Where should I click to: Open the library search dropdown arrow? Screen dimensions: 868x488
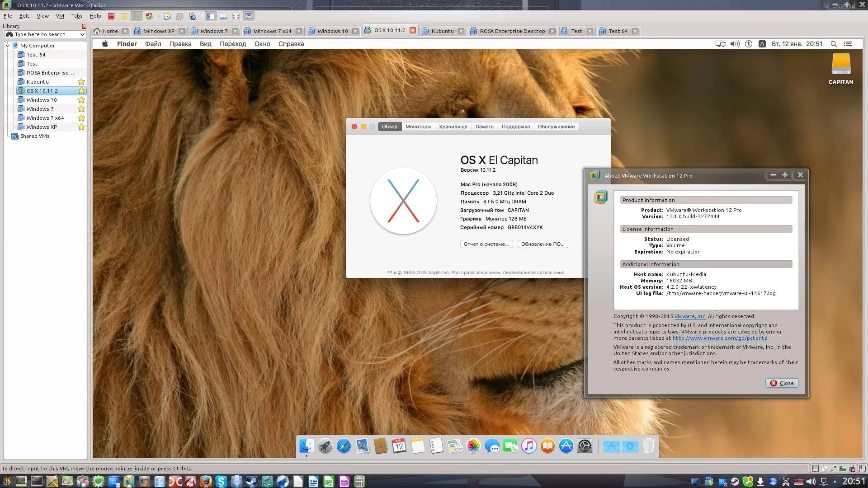82,34
